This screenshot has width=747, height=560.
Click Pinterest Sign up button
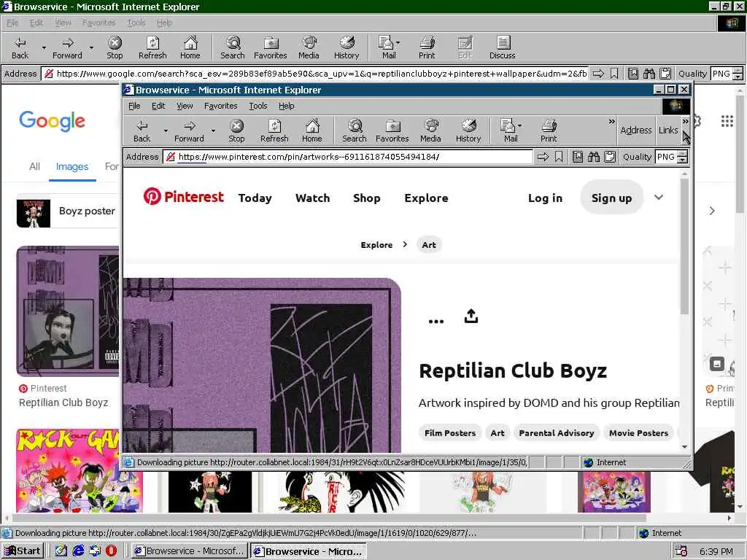[x=612, y=198]
